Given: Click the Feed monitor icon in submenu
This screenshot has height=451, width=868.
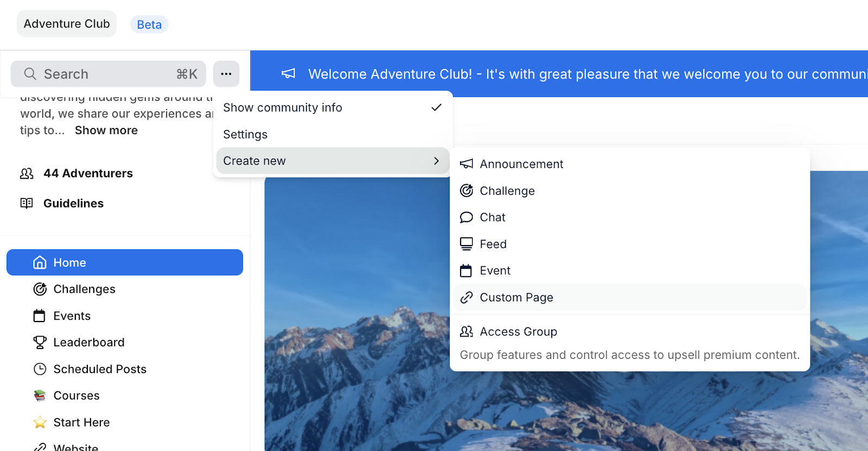Looking at the screenshot, I should pos(466,244).
